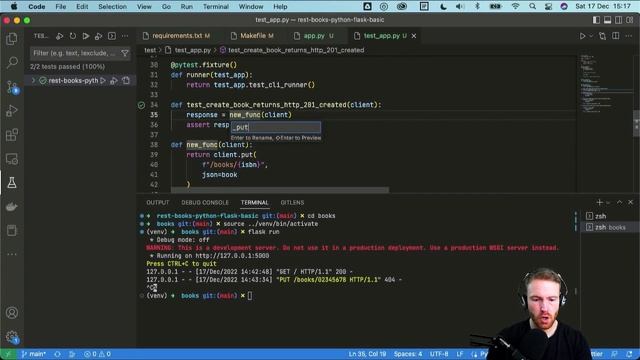Viewport: 640px width, 360px height.
Task: Click Ln 35, Col 19 in status bar
Action: point(367,354)
